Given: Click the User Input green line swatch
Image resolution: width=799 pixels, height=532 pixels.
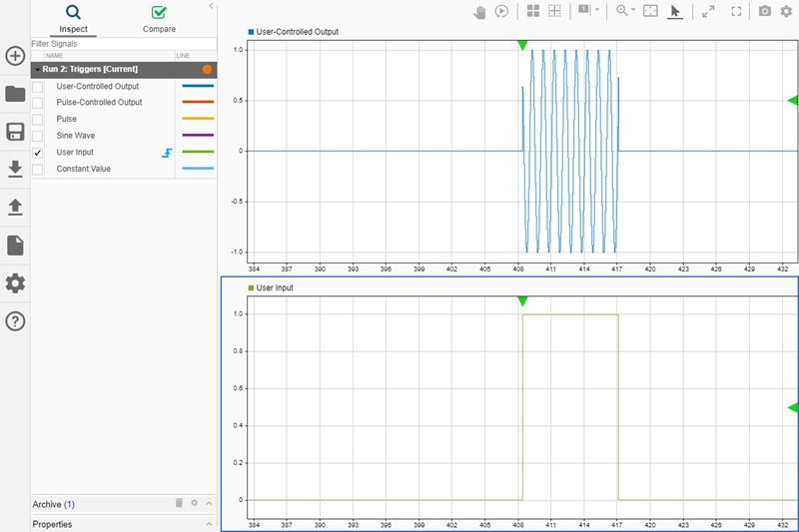Looking at the screenshot, I should (x=198, y=152).
